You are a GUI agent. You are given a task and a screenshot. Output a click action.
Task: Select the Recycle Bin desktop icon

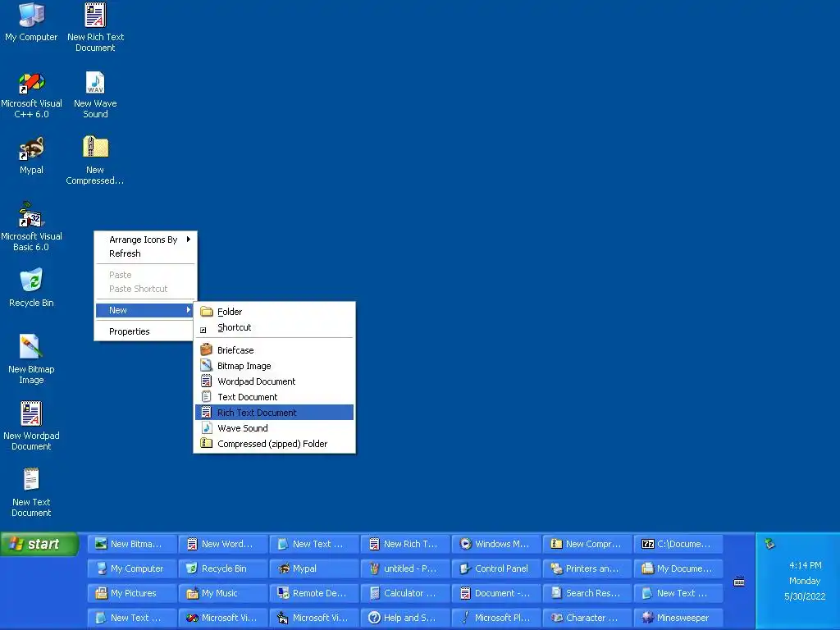tap(32, 289)
